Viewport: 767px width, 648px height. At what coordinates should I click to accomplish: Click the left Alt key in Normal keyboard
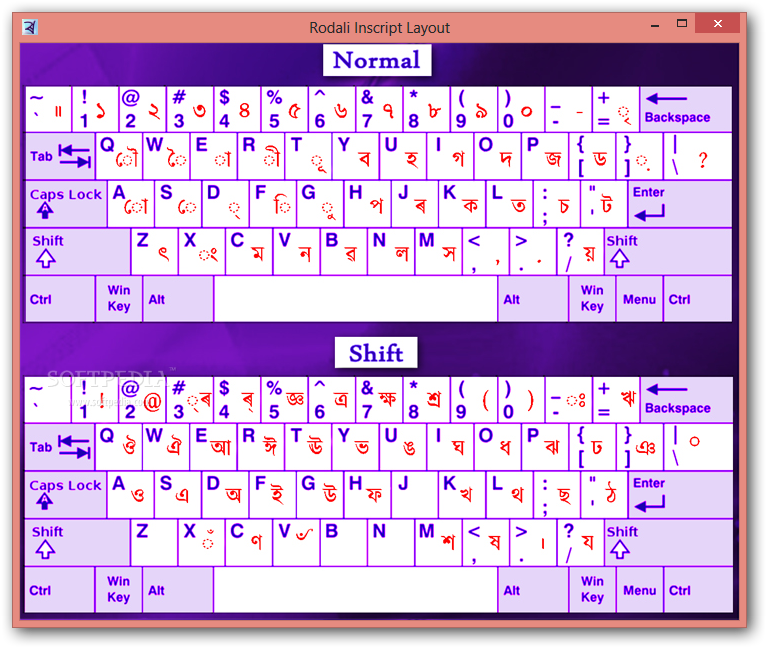(x=178, y=299)
